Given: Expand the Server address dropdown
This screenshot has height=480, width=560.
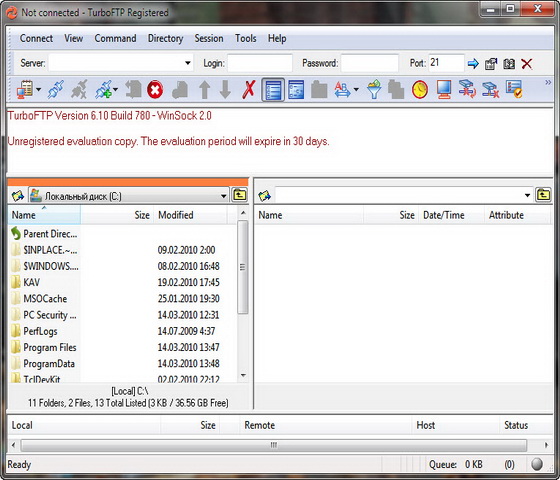Looking at the screenshot, I should [188, 63].
